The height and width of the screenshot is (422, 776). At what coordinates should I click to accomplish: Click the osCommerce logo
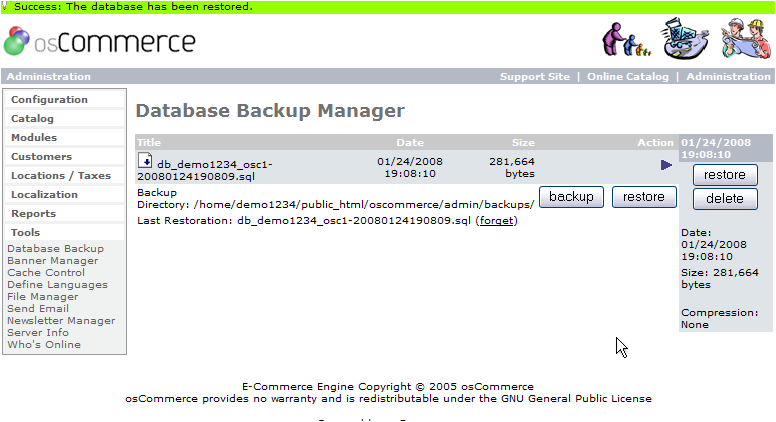click(x=100, y=41)
